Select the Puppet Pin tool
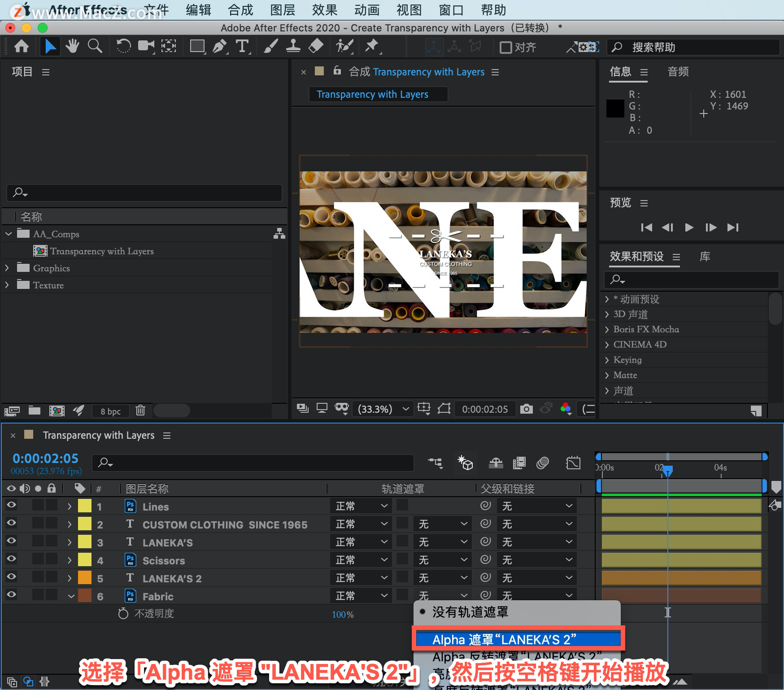Screen dimensions: 784x690 [371, 46]
